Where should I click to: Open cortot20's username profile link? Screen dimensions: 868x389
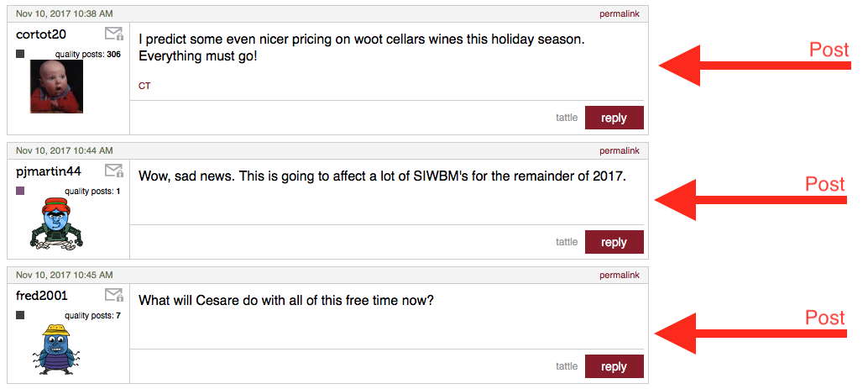pyautogui.click(x=41, y=34)
